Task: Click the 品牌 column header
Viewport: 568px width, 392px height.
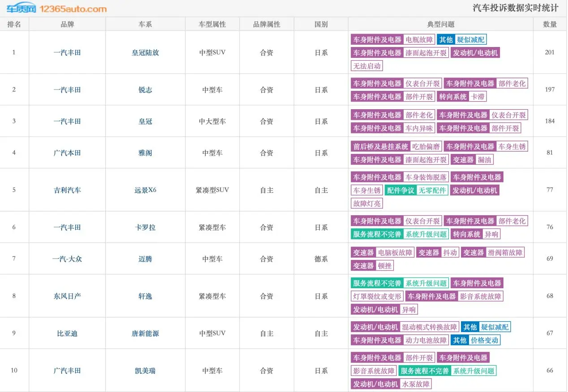Action: (x=67, y=24)
